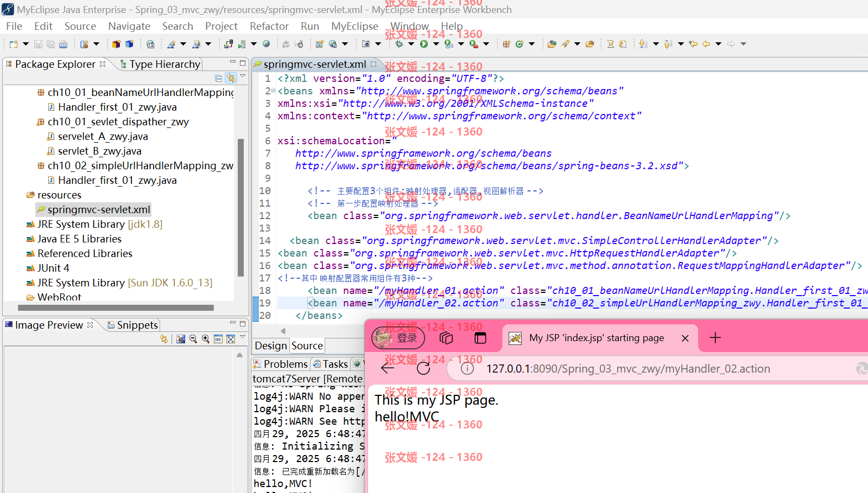Screen dimensions: 868x493
Task: Click the Save All toolbar icon
Action: click(50, 44)
